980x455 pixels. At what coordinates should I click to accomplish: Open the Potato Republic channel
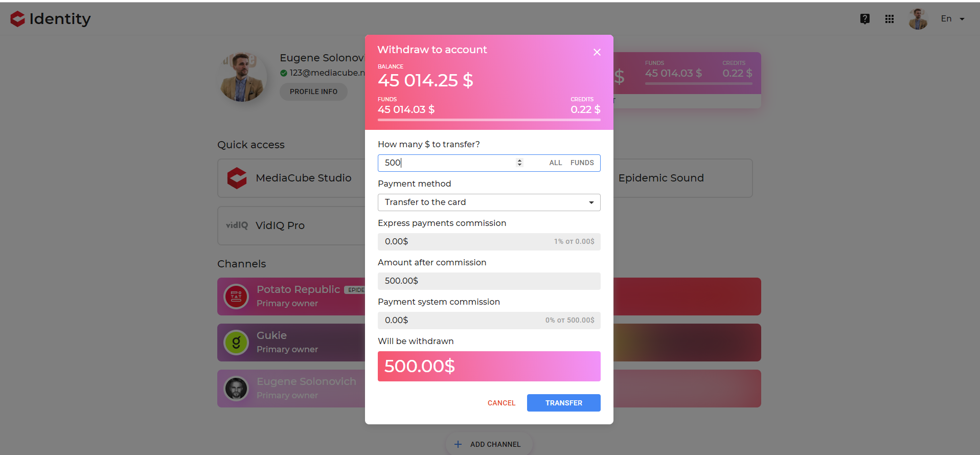tap(291, 297)
